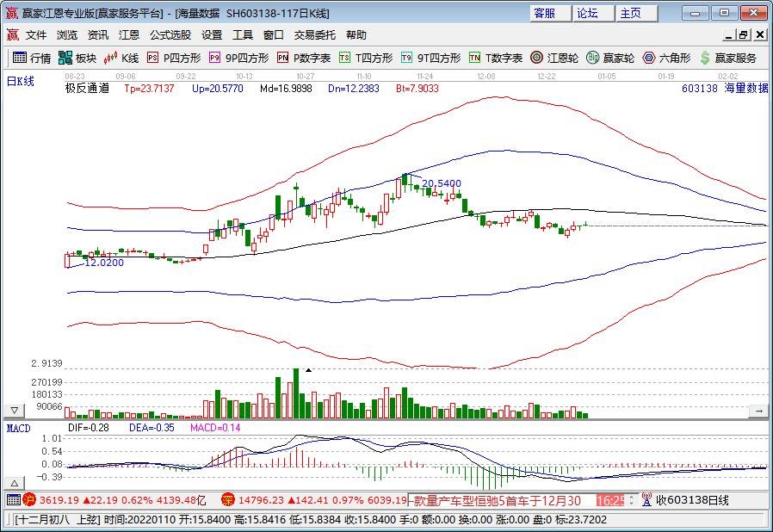Open the 浏览 menu
This screenshot has width=773, height=532.
tap(67, 35)
